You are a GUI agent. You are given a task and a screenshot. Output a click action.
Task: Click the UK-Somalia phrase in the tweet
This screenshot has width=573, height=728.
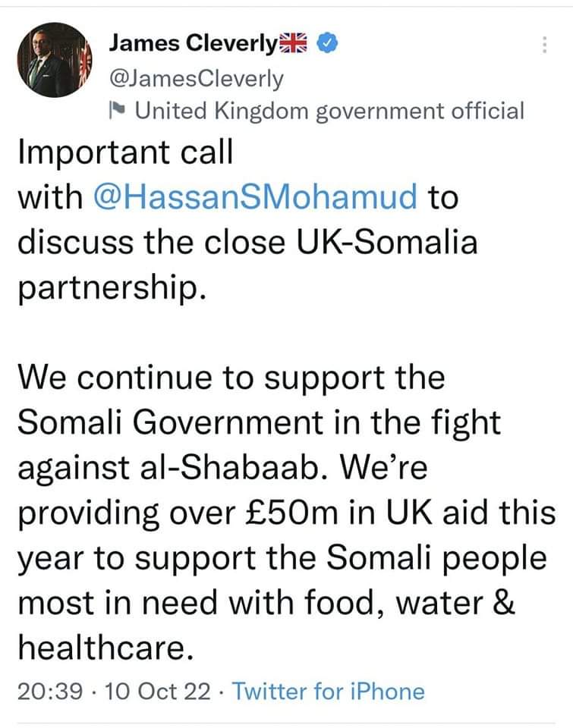click(386, 242)
